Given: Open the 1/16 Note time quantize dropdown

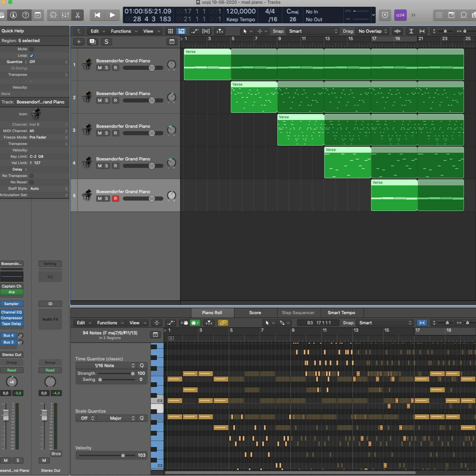Looking at the screenshot, I should point(106,366).
